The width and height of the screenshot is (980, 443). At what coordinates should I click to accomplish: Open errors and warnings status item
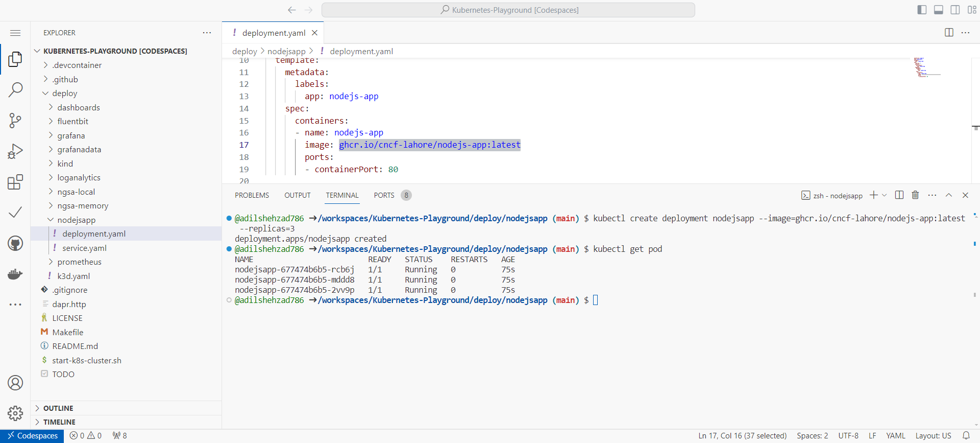(x=86, y=436)
